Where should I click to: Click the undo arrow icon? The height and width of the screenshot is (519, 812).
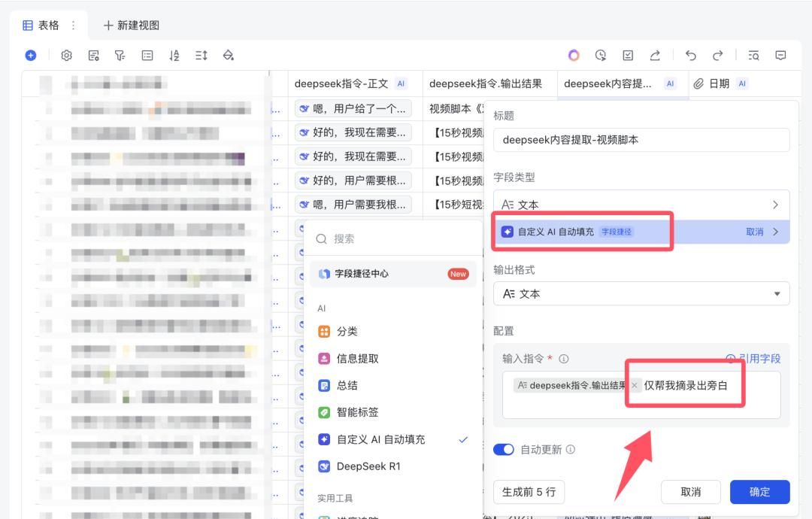click(691, 56)
